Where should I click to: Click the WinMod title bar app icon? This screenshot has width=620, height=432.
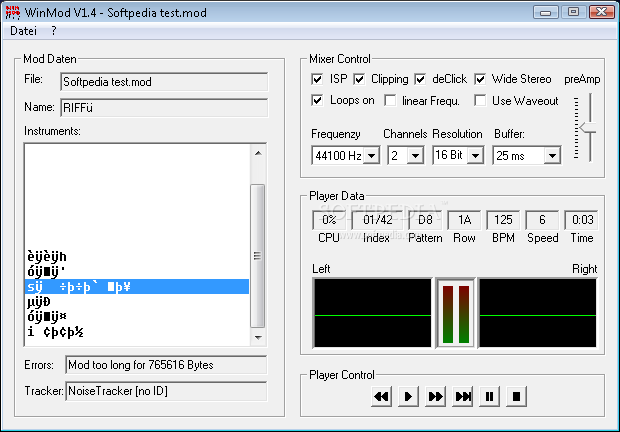(x=13, y=12)
